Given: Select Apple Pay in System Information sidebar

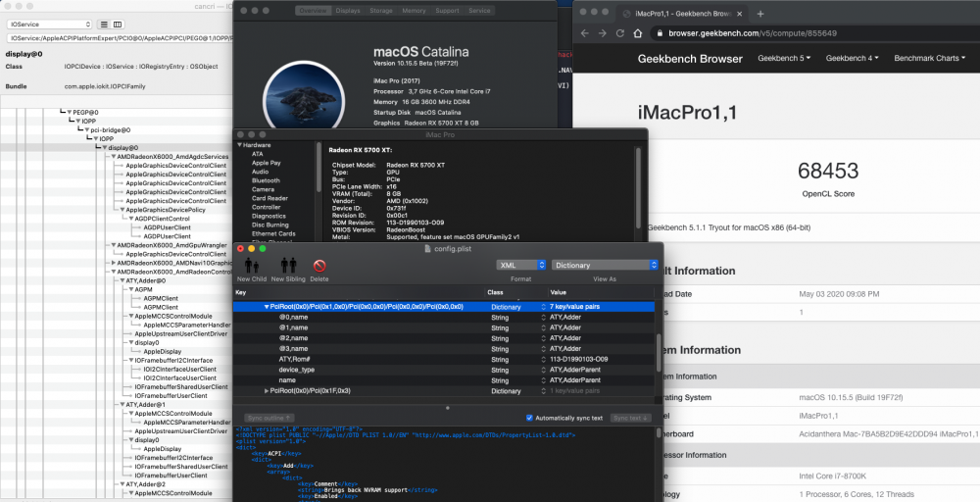Looking at the screenshot, I should click(267, 163).
